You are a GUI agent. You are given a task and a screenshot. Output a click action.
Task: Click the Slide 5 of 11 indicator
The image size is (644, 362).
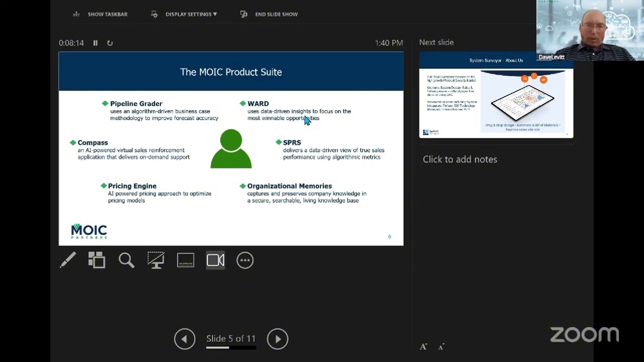(x=231, y=338)
